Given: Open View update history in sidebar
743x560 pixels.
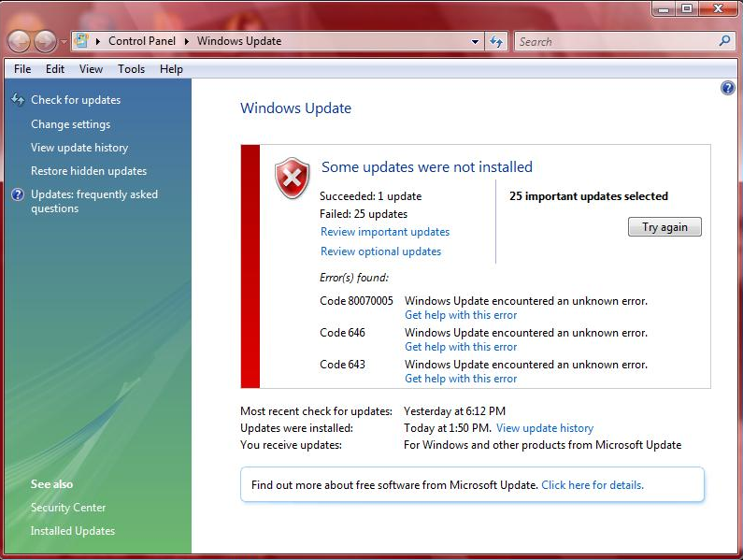Looking at the screenshot, I should (x=79, y=148).
